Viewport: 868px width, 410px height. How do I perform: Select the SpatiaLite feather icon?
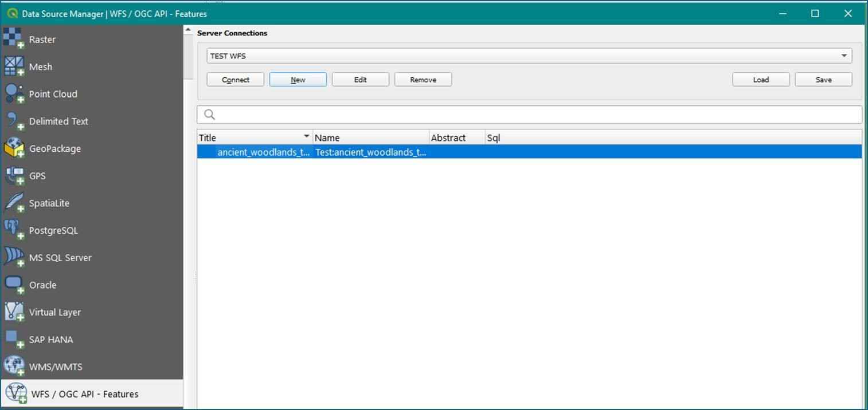(x=14, y=203)
